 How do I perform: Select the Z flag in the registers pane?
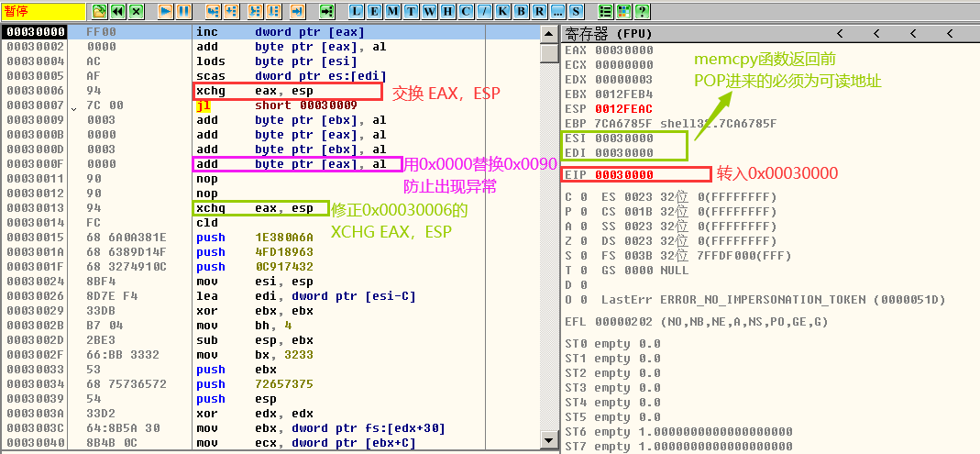coord(568,241)
